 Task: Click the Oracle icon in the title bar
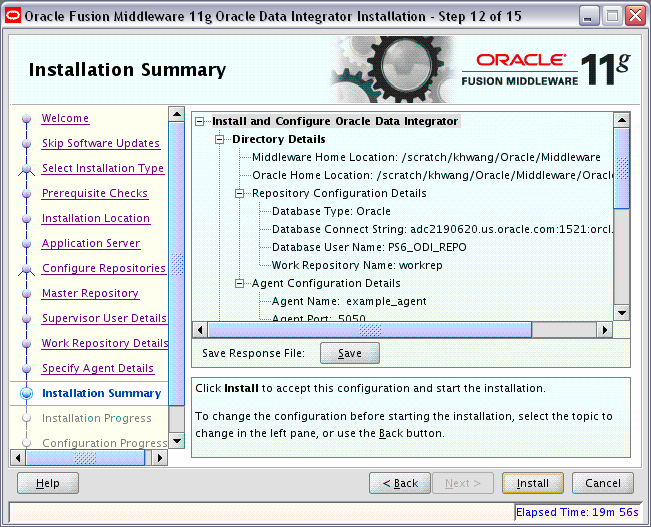[13, 16]
